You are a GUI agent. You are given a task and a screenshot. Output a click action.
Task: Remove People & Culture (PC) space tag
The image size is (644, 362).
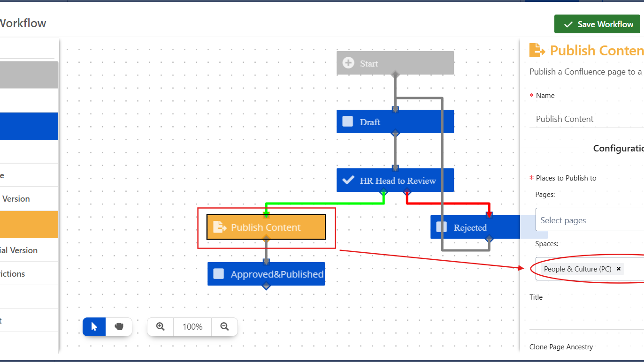coord(619,269)
